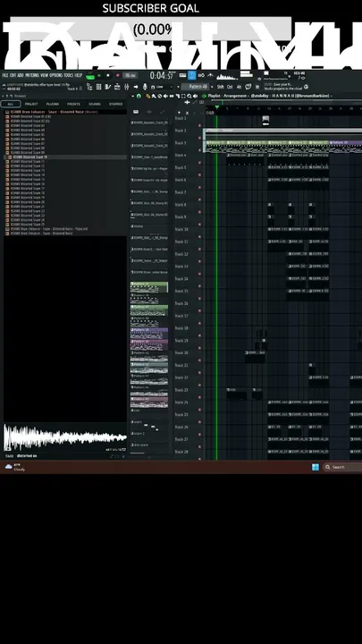Screen dimensions: 362x644
Task: Click the Shift modifier button
Action: pyautogui.click(x=221, y=87)
